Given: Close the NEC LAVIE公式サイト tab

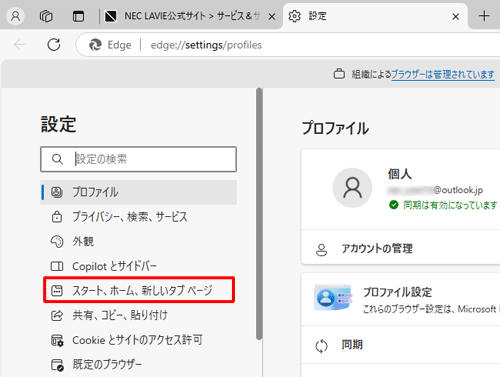Looking at the screenshot, I should coord(272,16).
